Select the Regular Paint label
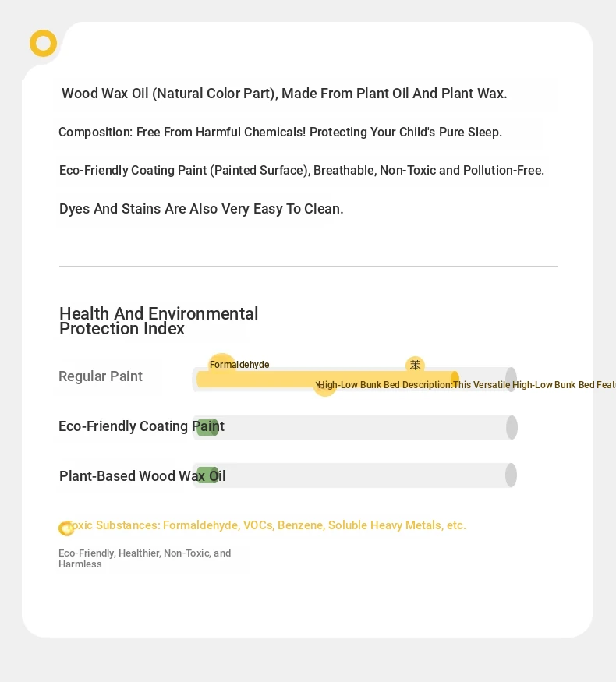 tap(101, 376)
